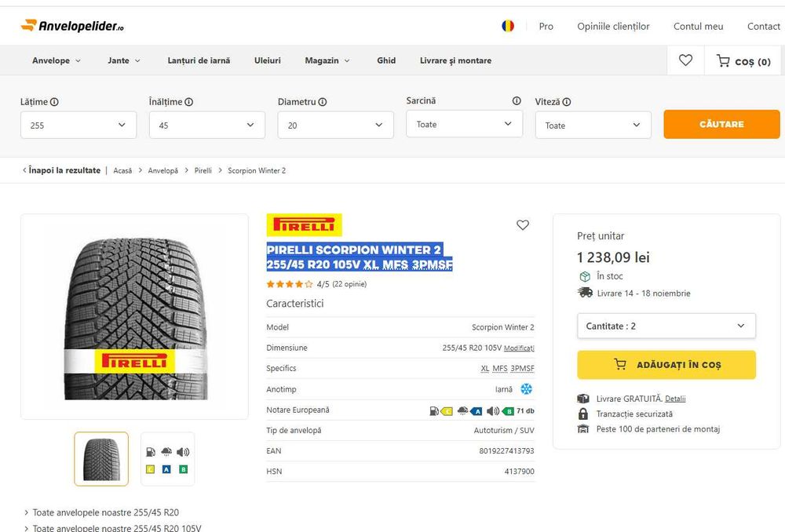Click the Romanian flag language icon
The image size is (785, 532).
[508, 26]
